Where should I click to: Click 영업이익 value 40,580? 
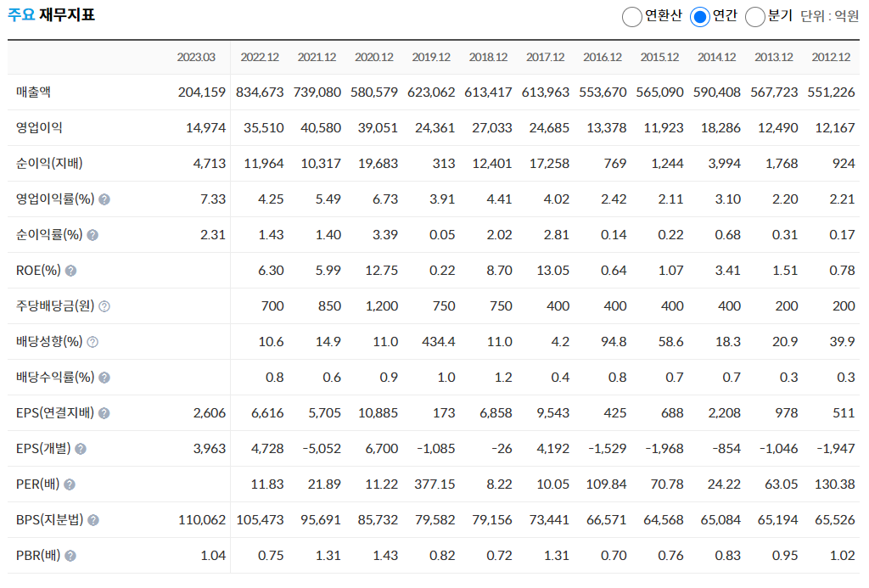321,128
